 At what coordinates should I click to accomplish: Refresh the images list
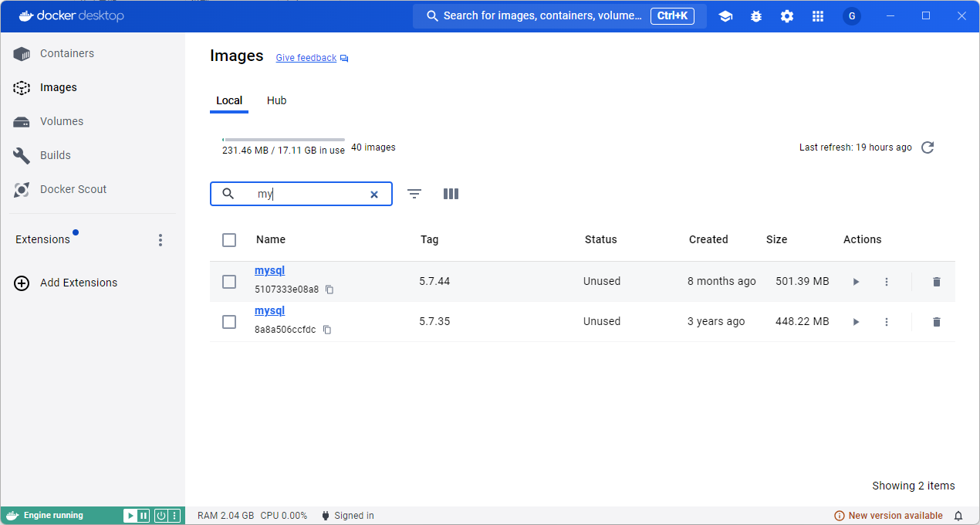click(928, 147)
